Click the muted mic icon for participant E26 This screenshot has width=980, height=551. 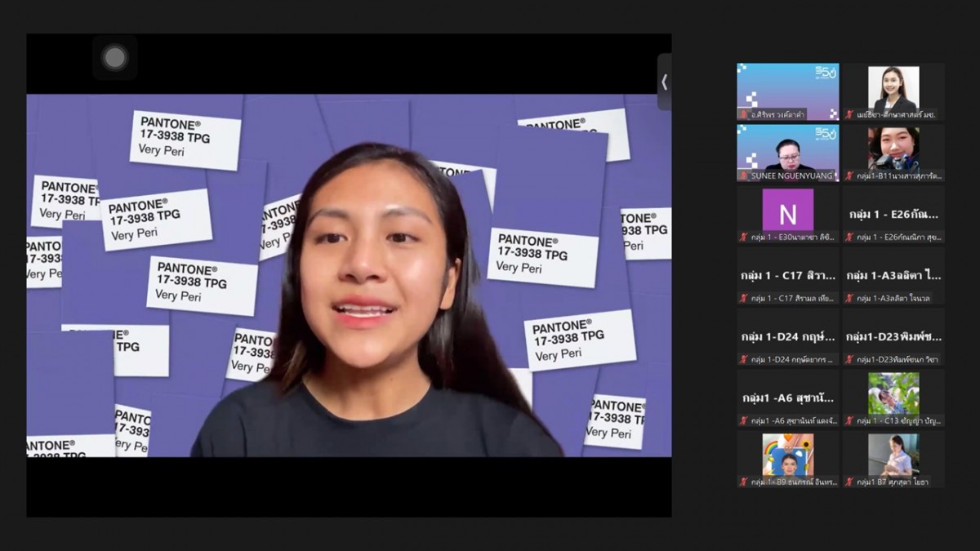[x=849, y=237]
